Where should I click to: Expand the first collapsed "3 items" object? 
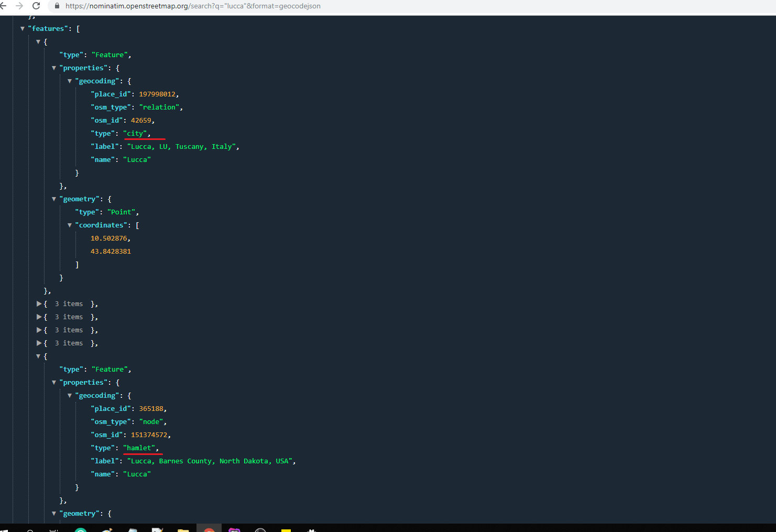pyautogui.click(x=39, y=304)
